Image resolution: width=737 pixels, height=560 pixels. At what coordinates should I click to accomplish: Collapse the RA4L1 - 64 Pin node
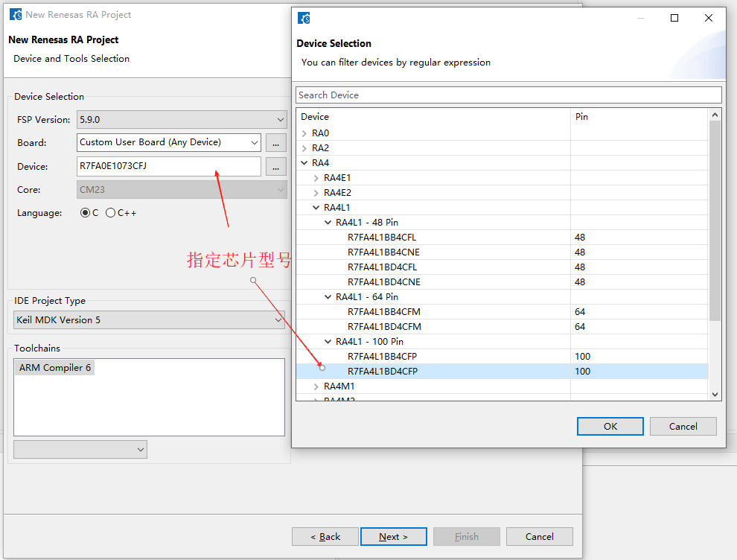click(328, 297)
